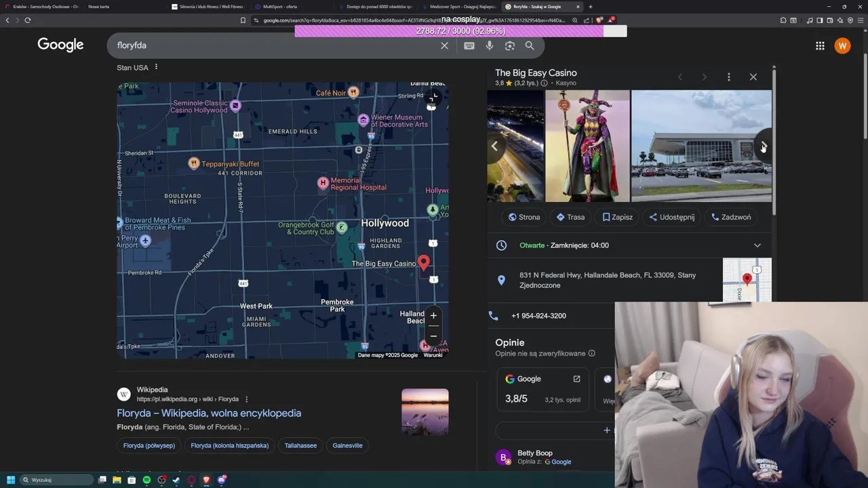Click the magnifier search button

coord(530,45)
